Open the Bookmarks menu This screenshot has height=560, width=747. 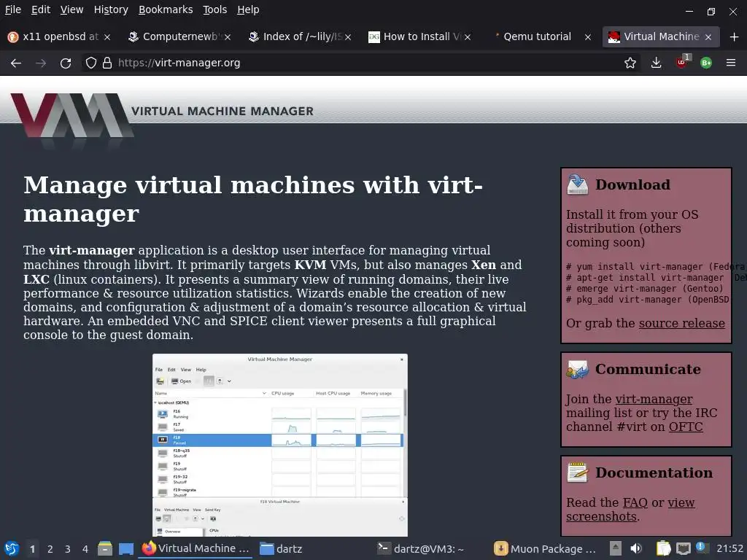[166, 9]
